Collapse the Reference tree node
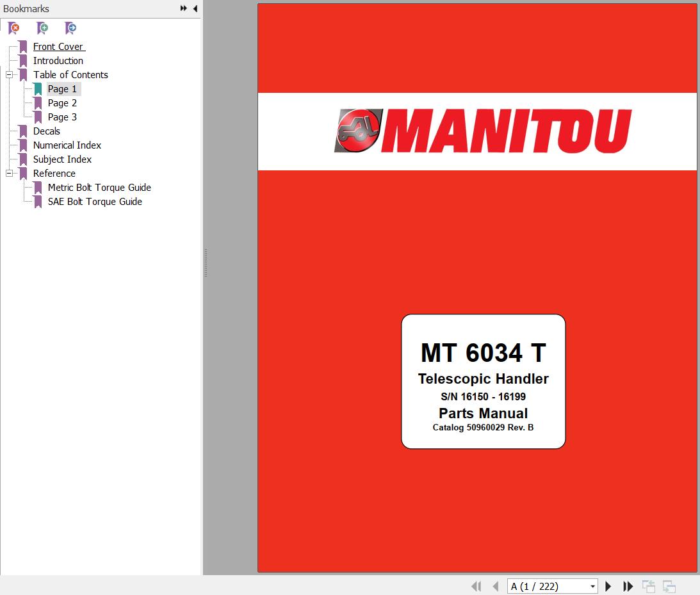 point(10,173)
